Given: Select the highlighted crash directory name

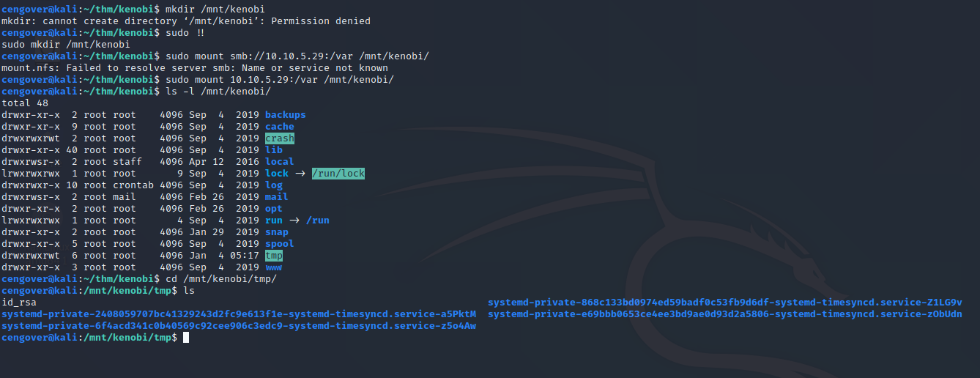Looking at the screenshot, I should click(x=279, y=138).
